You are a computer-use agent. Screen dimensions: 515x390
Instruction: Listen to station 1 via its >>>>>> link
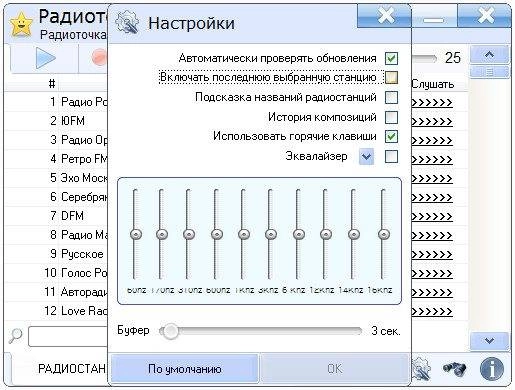[x=432, y=102]
